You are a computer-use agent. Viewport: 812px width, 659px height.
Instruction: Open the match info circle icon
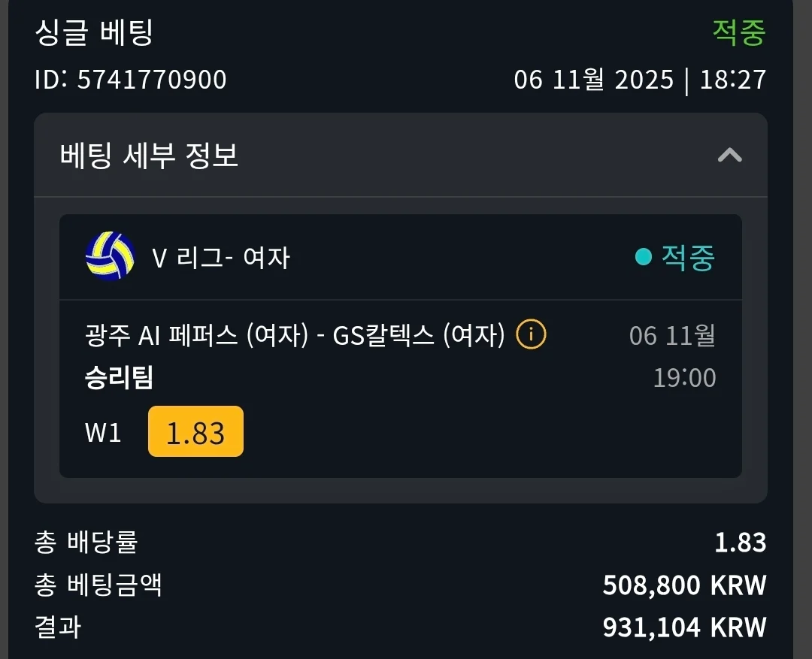coord(531,334)
